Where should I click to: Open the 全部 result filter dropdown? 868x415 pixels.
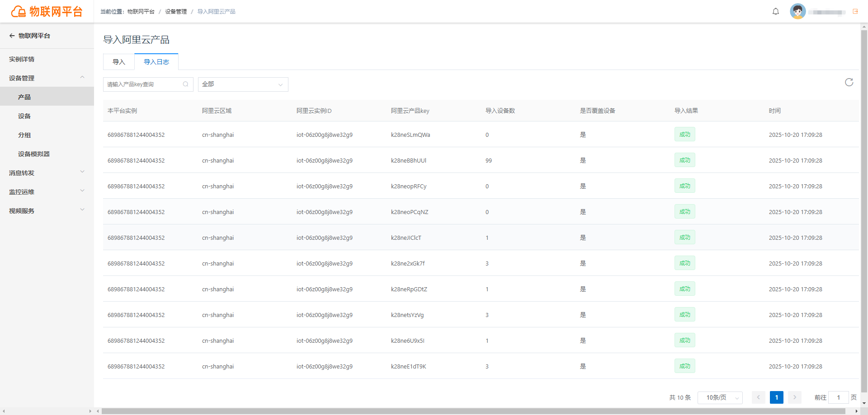pos(243,84)
